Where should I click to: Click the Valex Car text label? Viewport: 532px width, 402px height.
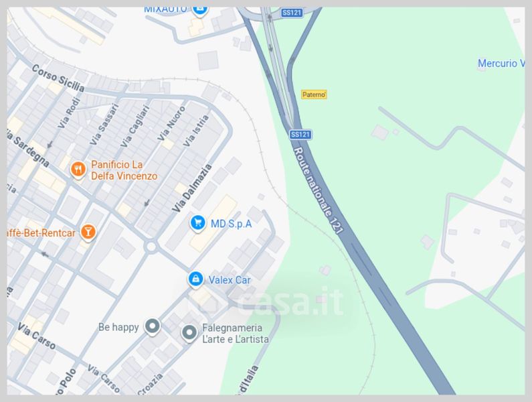pyautogui.click(x=230, y=280)
